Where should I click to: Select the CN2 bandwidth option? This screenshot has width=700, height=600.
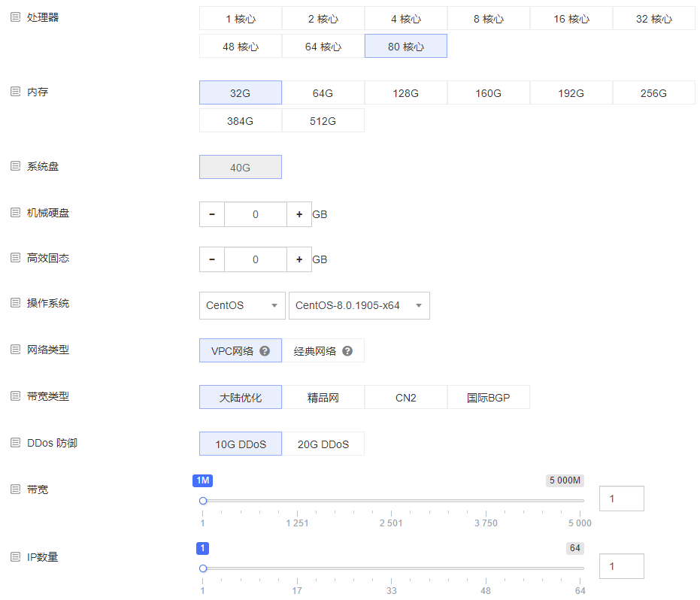point(406,397)
